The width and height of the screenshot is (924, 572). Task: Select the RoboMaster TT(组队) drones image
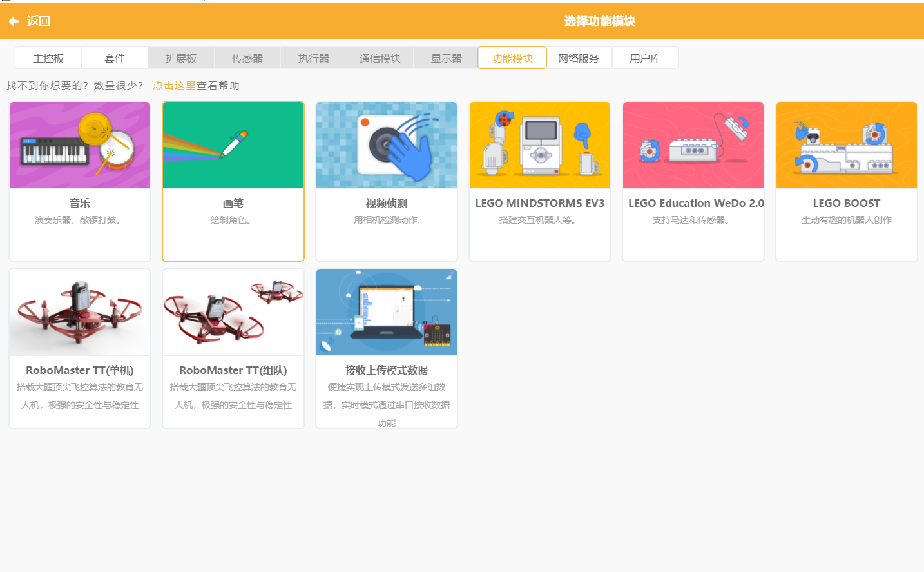[x=233, y=312]
